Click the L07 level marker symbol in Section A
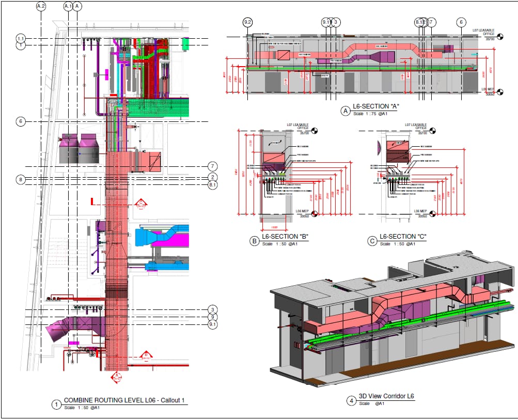518x420 pixels. (x=500, y=37)
